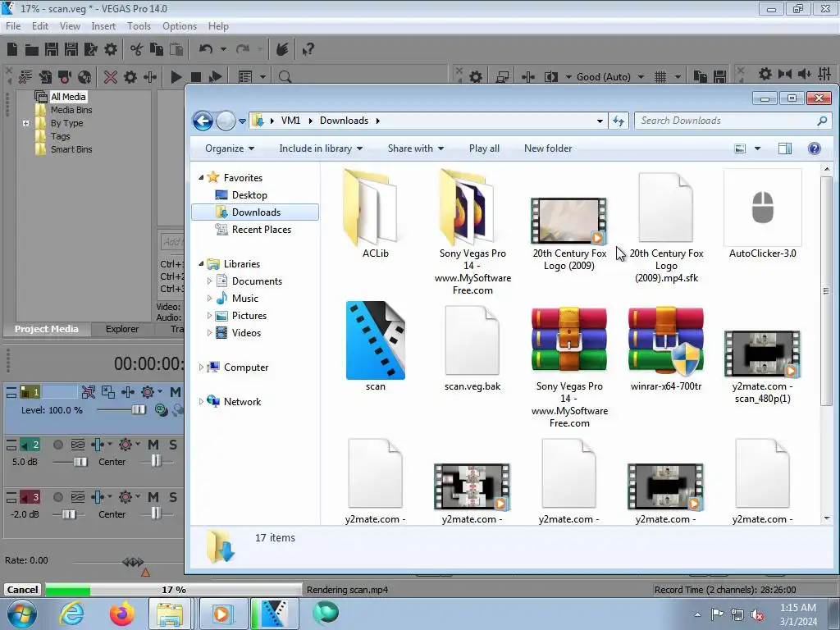Open the Organize dropdown menu
The width and height of the screenshot is (840, 630).
pyautogui.click(x=230, y=148)
